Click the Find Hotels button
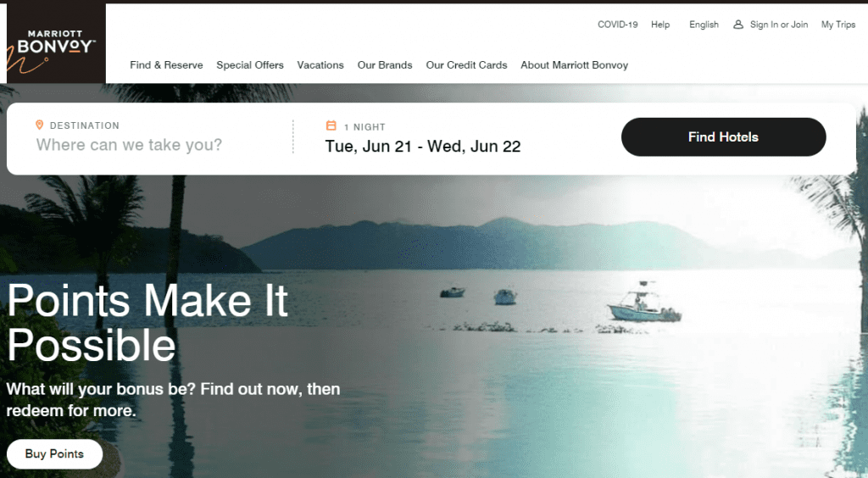 (724, 136)
